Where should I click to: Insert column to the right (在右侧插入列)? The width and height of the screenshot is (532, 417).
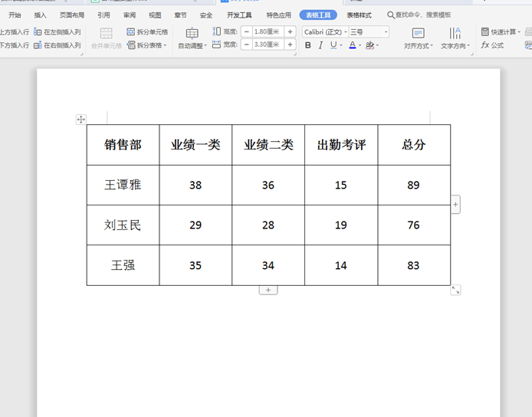[x=57, y=45]
